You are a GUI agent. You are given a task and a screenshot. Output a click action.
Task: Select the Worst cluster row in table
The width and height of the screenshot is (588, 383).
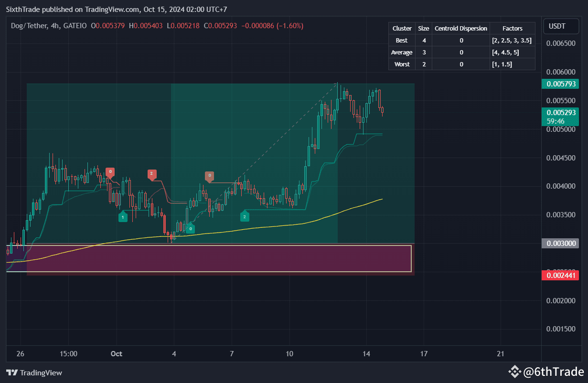402,64
